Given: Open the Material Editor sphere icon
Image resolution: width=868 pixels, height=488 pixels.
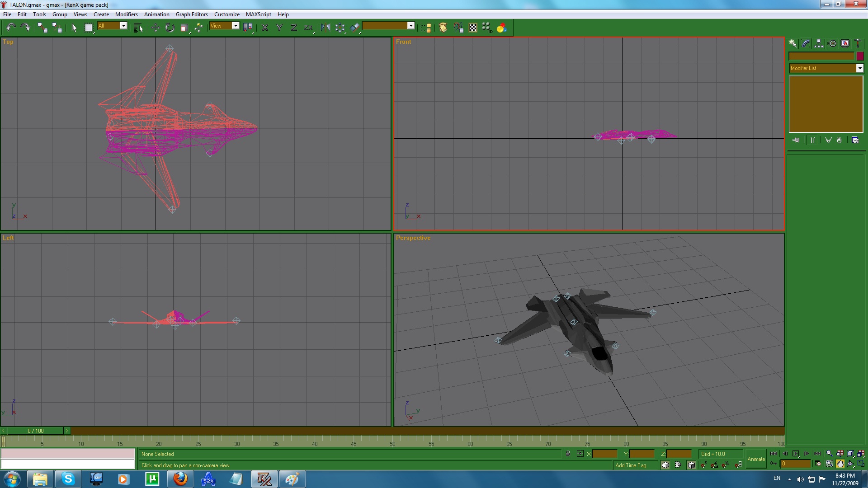Looking at the screenshot, I should click(443, 28).
